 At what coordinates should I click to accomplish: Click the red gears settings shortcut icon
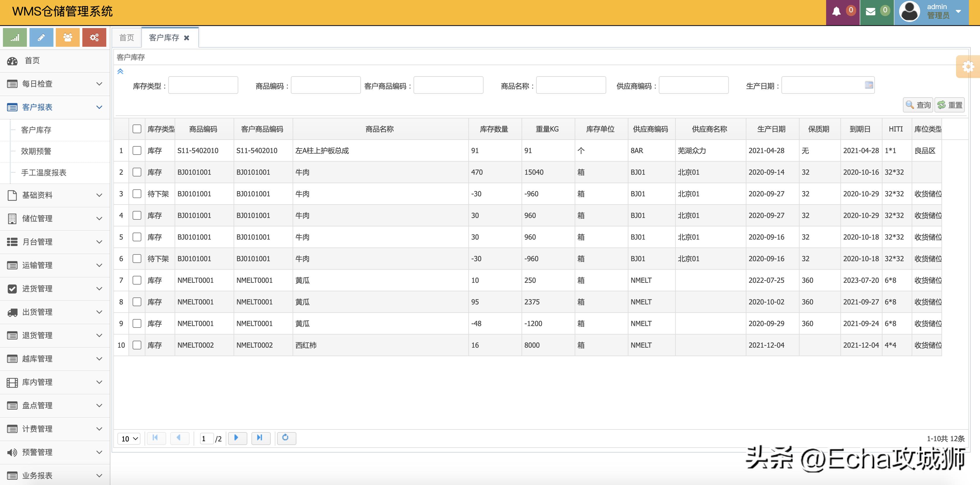click(x=94, y=37)
